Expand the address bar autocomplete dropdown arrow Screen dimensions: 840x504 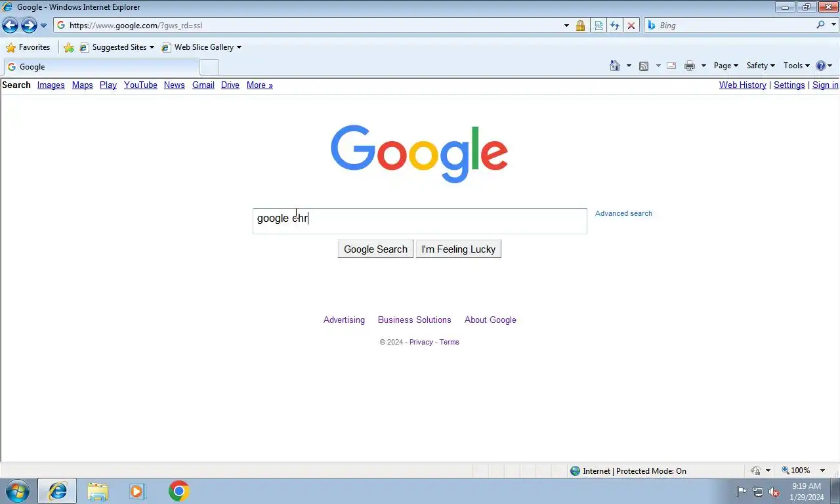(x=566, y=26)
